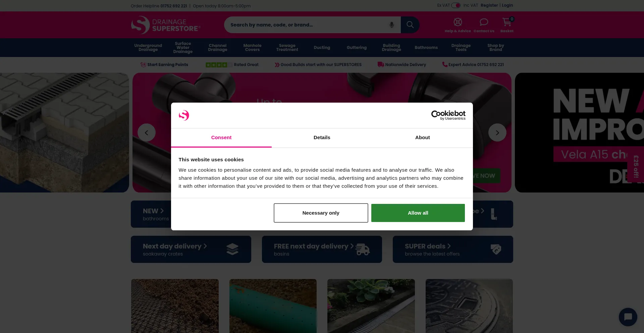Open the shopping Basket cart icon
The image size is (644, 333).
507,22
